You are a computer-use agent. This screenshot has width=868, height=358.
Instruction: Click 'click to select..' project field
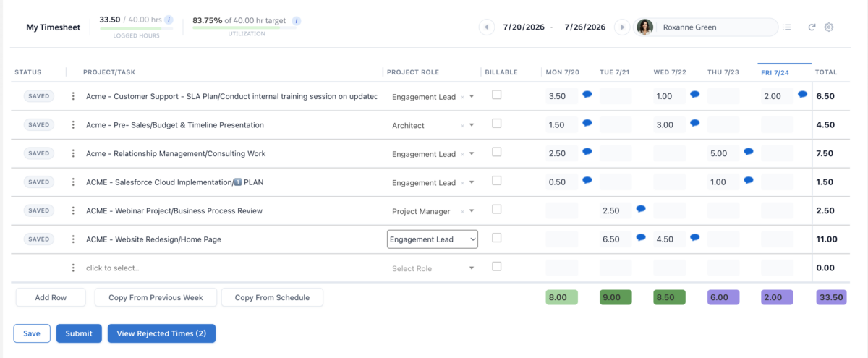(x=112, y=268)
